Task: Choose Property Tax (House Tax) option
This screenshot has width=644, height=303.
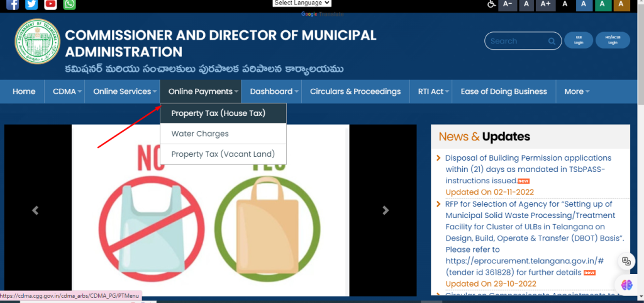Action: pyautogui.click(x=223, y=113)
